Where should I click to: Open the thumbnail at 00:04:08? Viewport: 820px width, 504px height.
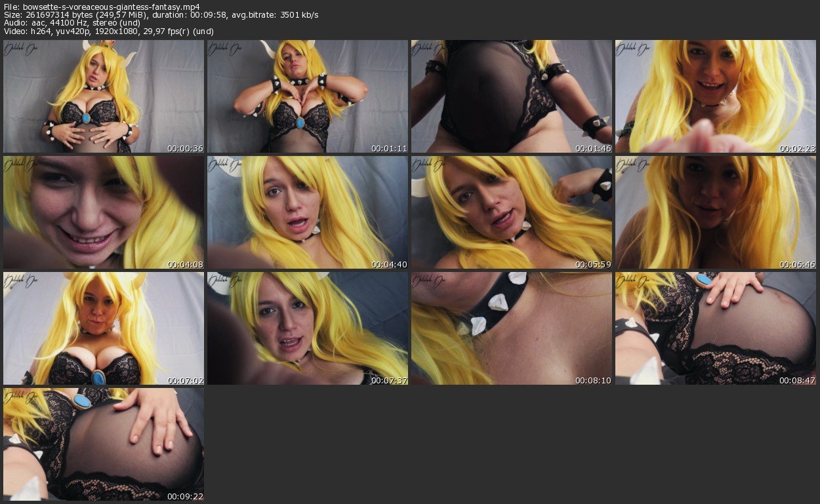click(104, 212)
